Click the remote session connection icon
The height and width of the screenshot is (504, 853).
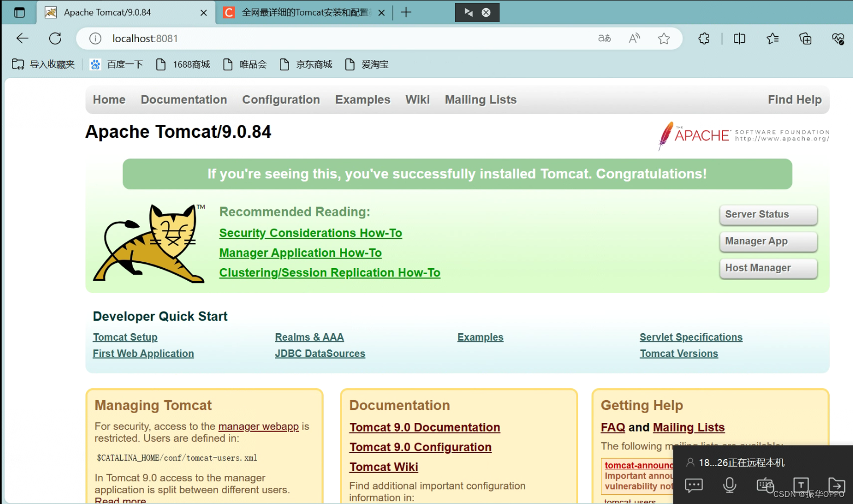468,12
